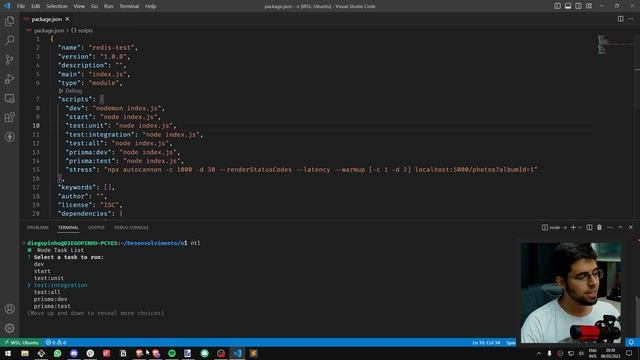640x360 pixels.
Task: Open the View menu
Action: [79, 6]
